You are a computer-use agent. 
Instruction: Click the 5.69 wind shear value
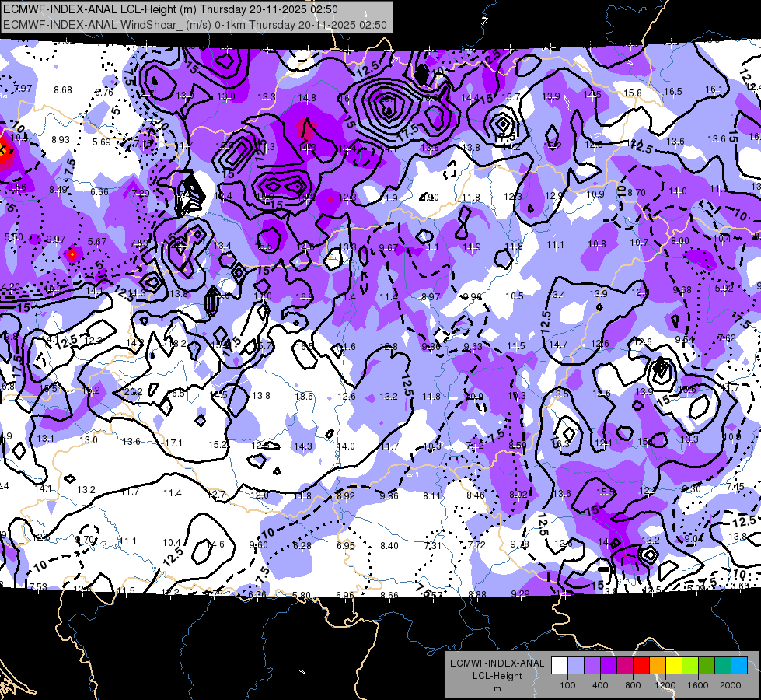pos(102,142)
